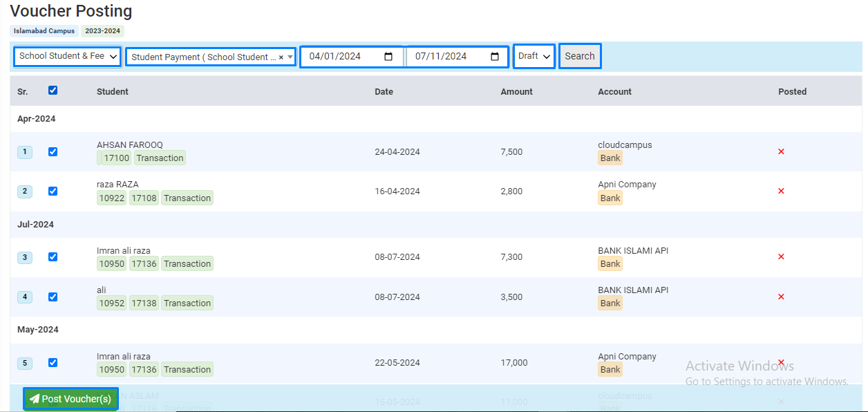
Task: Click the Search button
Action: (580, 56)
